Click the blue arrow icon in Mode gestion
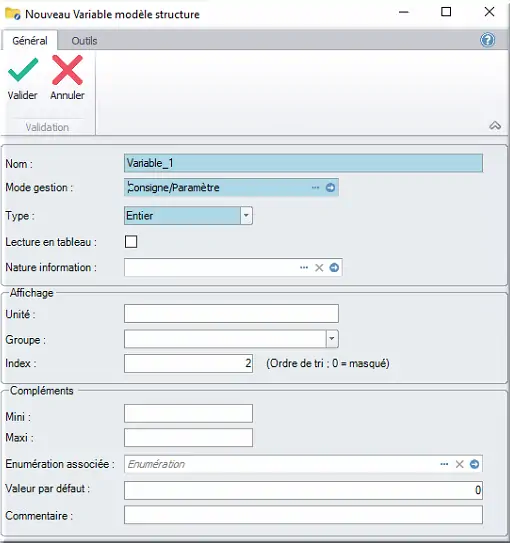 pyautogui.click(x=330, y=188)
